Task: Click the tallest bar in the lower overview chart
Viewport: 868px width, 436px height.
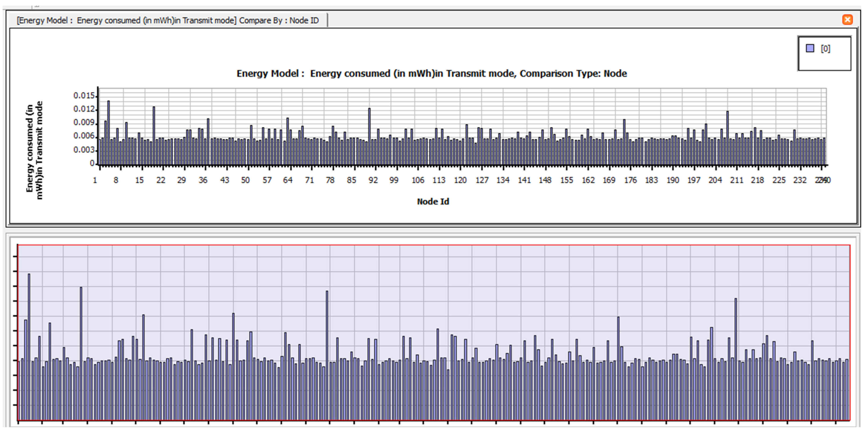Action: [x=29, y=337]
